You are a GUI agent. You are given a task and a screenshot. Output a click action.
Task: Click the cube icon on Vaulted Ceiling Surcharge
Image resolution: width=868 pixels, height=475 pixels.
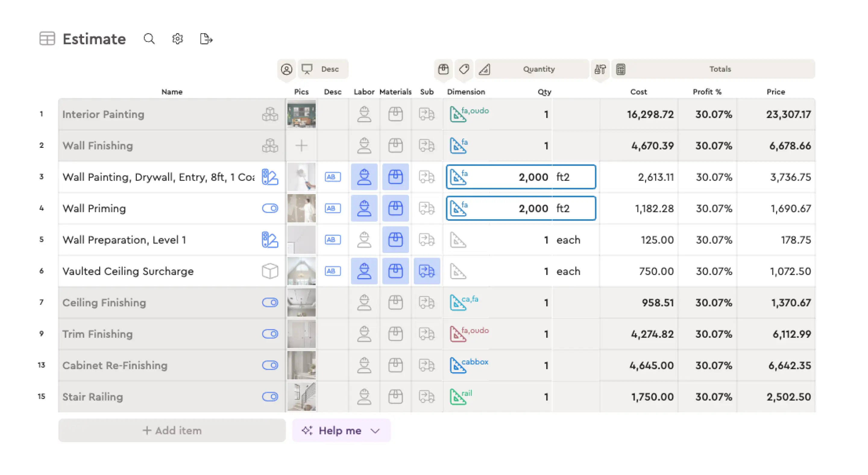[x=270, y=271]
